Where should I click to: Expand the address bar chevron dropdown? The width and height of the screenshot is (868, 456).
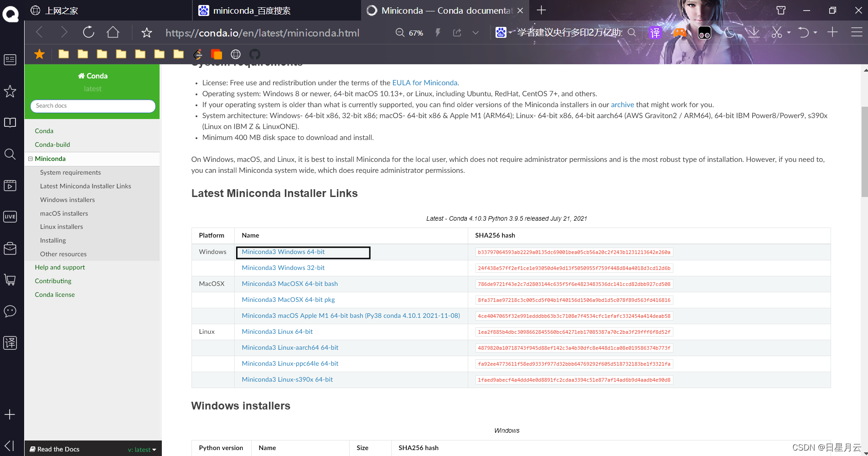475,33
